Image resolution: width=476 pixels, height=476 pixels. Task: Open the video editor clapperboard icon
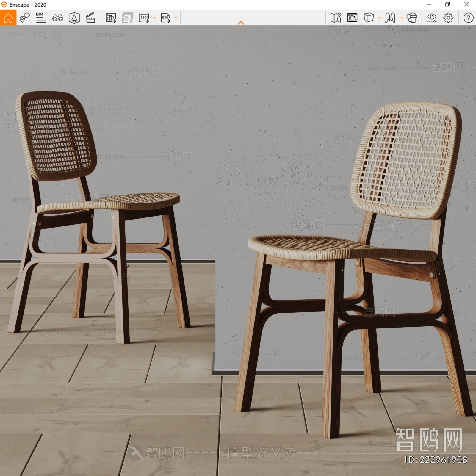[x=90, y=18]
